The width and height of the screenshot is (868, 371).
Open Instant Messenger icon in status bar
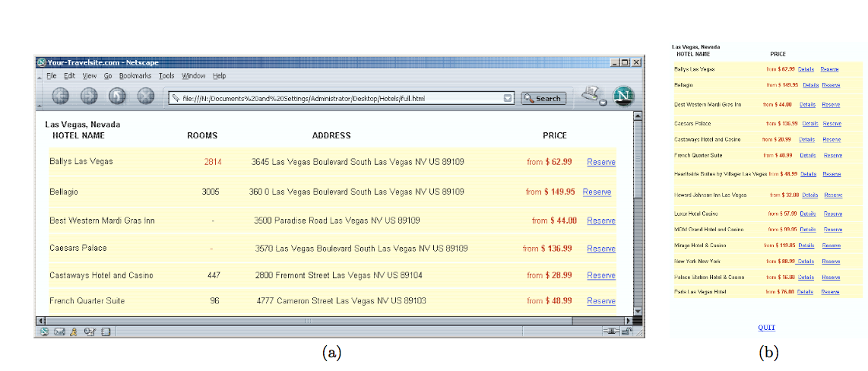(73, 331)
